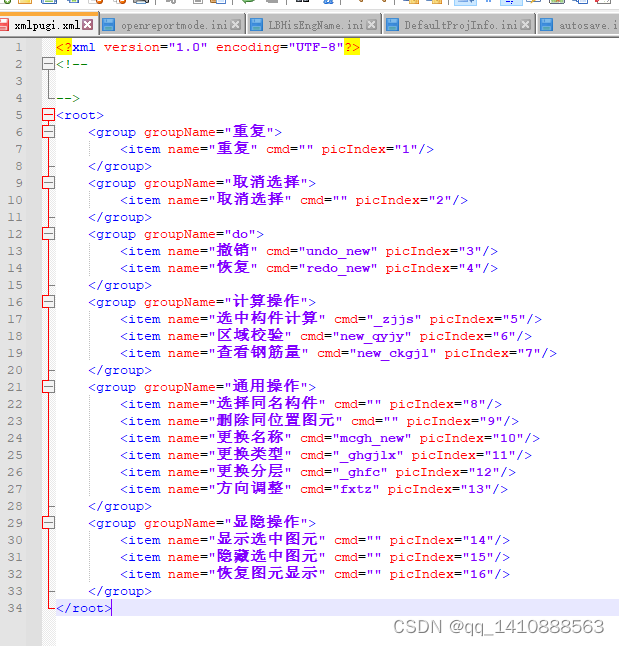619x646 pixels.
Task: Click the cmd value "undo_new"
Action: (x=338, y=251)
